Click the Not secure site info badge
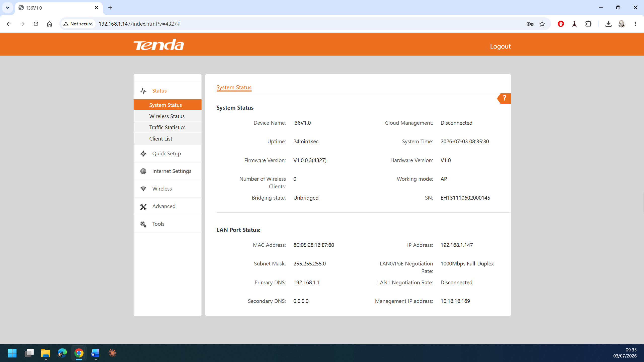The width and height of the screenshot is (644, 362). tap(78, 24)
